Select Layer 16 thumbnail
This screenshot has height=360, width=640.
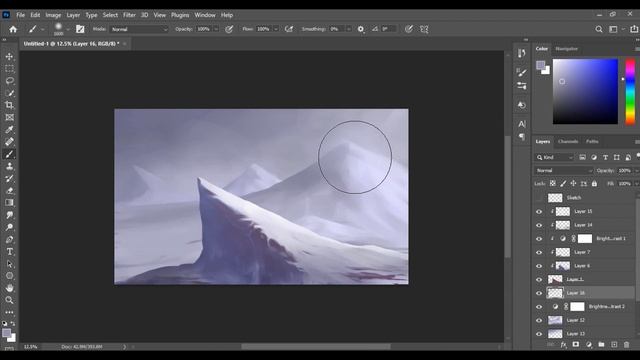[x=555, y=293]
